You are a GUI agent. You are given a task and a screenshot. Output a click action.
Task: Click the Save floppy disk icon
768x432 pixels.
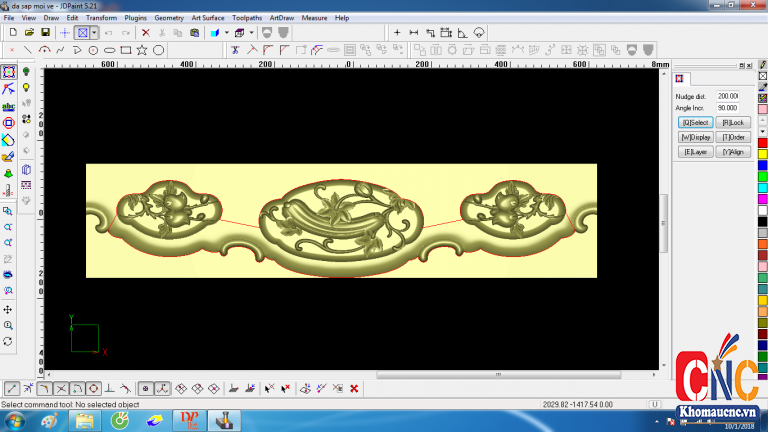(x=45, y=33)
